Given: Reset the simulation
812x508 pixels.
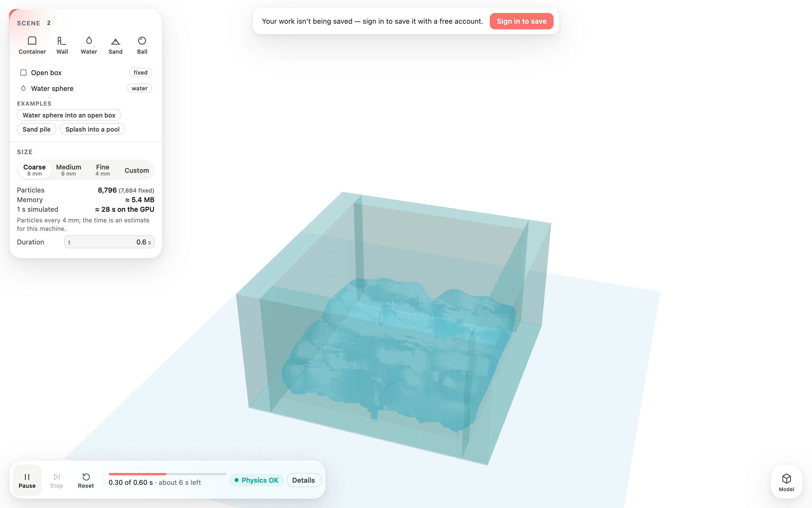Looking at the screenshot, I should (x=86, y=480).
